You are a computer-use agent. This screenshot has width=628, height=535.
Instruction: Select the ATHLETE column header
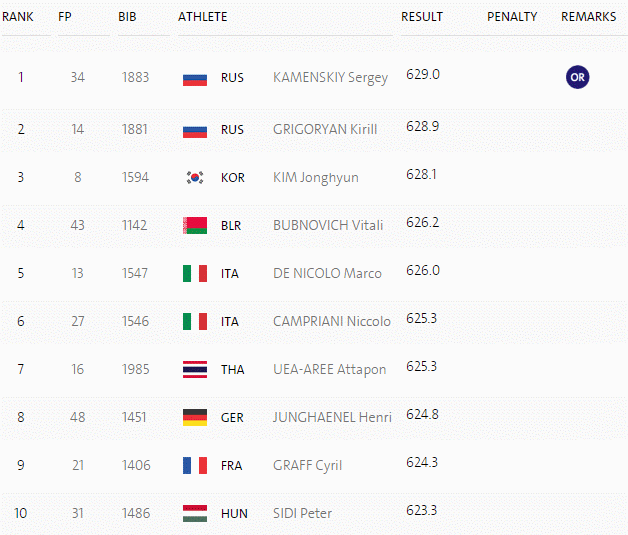click(202, 17)
